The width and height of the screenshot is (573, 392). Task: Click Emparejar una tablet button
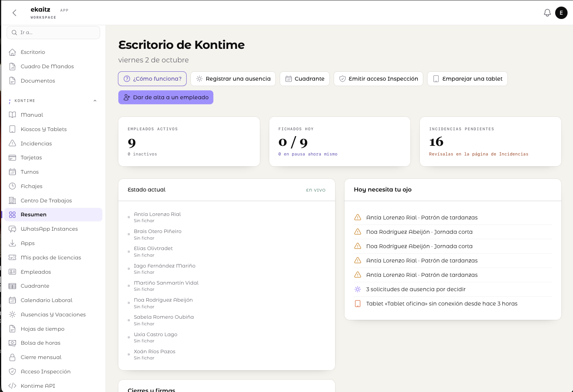click(467, 79)
